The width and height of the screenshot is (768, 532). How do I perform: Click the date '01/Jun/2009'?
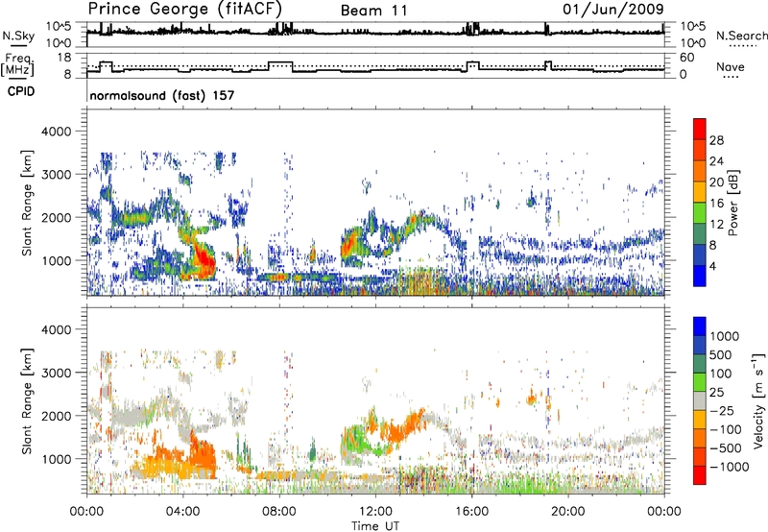click(x=613, y=10)
